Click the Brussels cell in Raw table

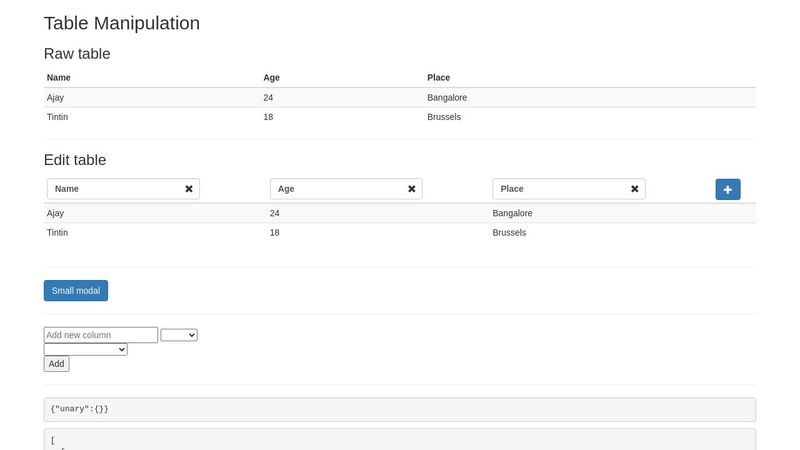[x=444, y=117]
